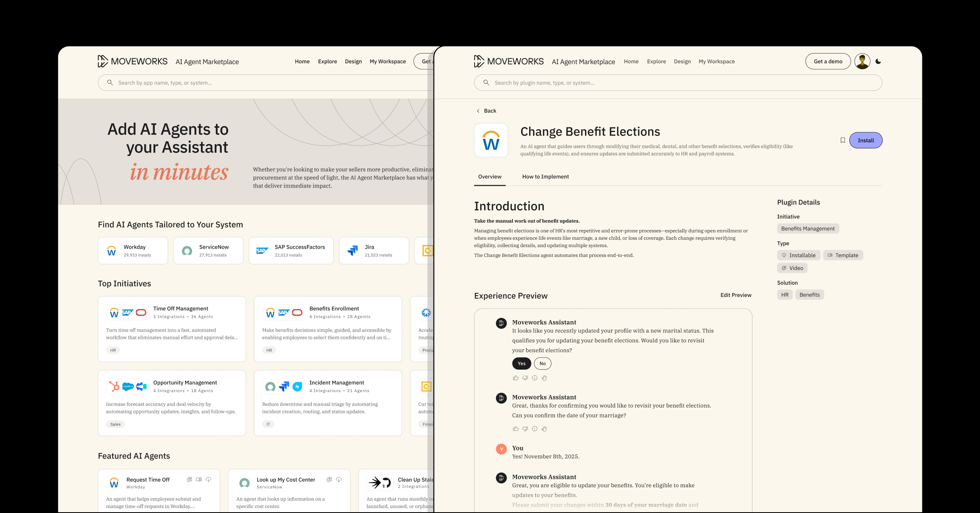This screenshot has width=980, height=513.
Task: Bookmark the Change Benefit Elections agent
Action: (x=842, y=140)
